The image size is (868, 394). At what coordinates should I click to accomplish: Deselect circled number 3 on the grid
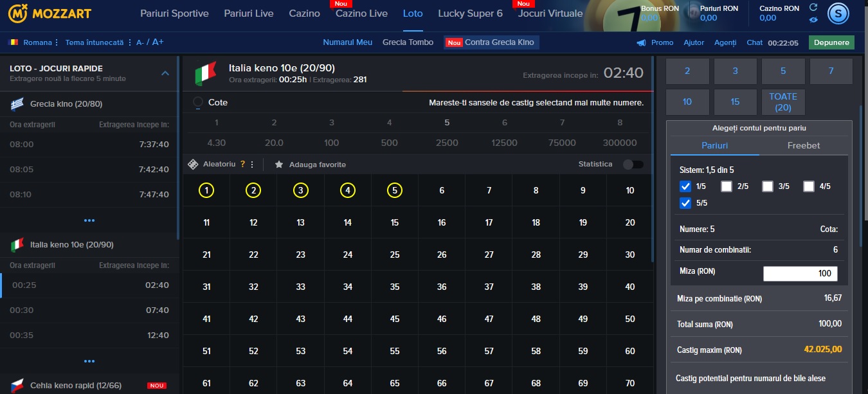300,190
